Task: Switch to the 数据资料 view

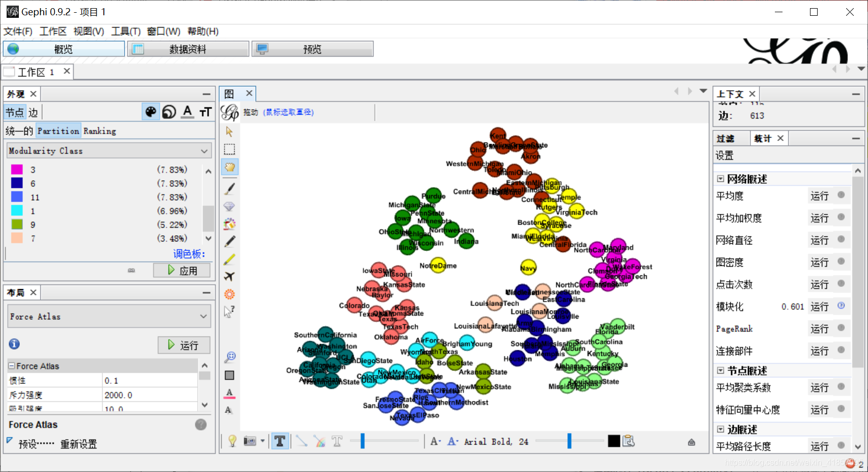Action: (188, 49)
